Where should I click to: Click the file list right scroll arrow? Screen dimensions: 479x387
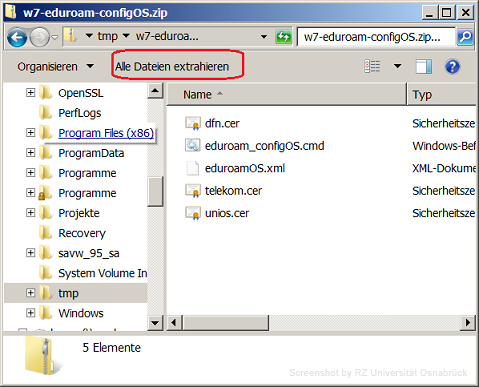coord(468,322)
